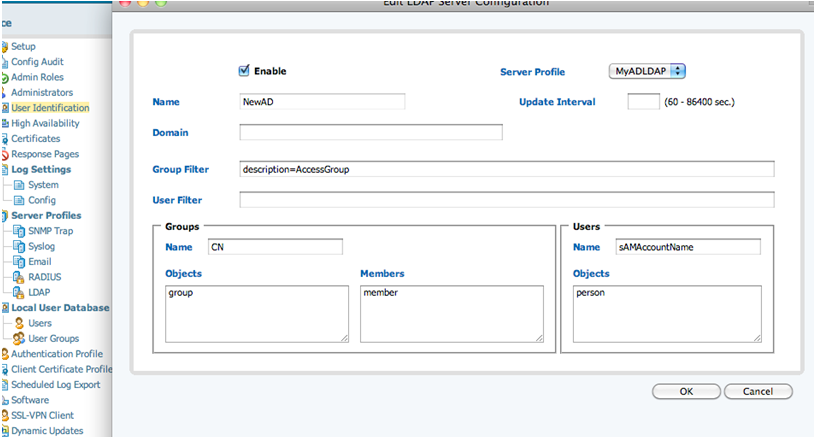Click the Groups Name field containing CN

[x=275, y=247]
